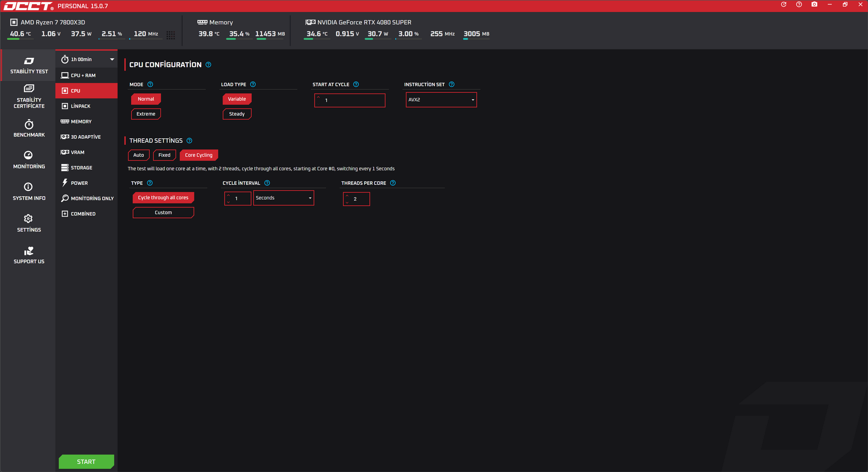Screen dimensions: 868x472
Task: Open the Mode help tooltip icon
Action: pyautogui.click(x=150, y=85)
